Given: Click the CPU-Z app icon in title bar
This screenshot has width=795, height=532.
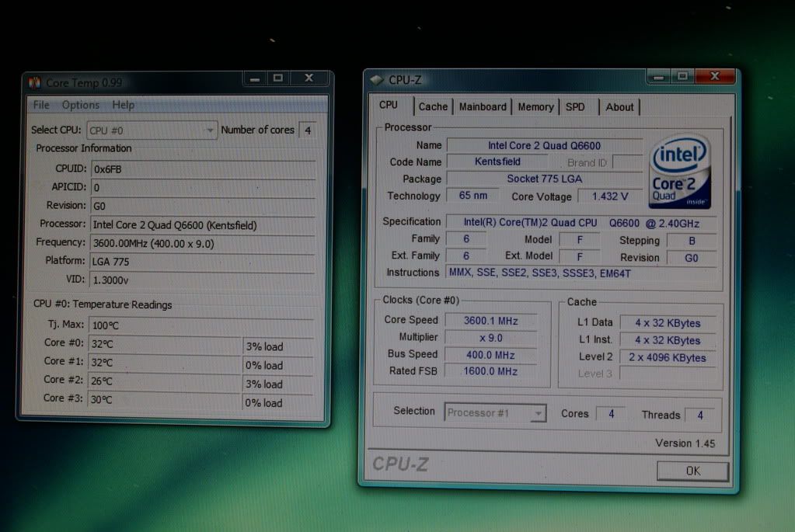Looking at the screenshot, I should click(x=377, y=80).
